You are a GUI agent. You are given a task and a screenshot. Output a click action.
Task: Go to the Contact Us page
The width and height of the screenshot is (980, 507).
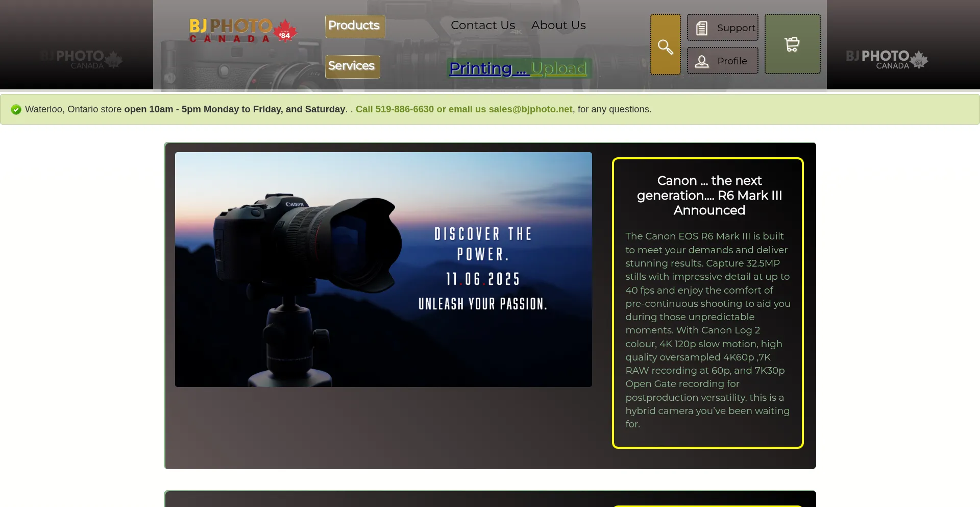[482, 25]
